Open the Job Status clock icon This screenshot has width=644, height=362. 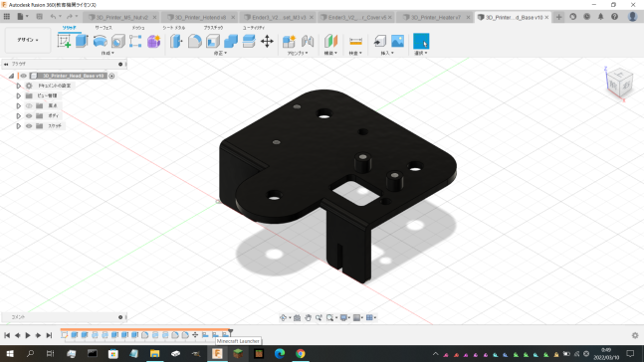pyautogui.click(x=586, y=17)
